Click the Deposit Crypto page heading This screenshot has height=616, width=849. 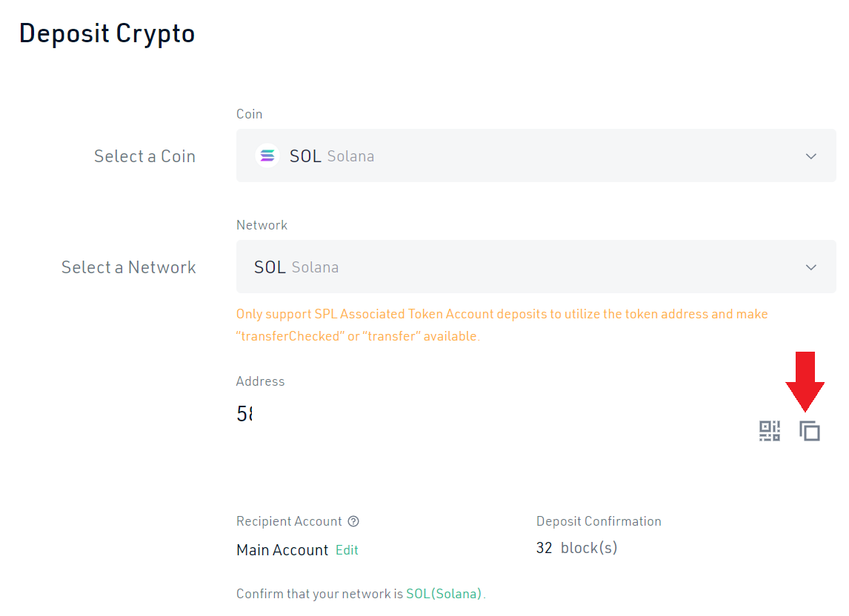(x=107, y=33)
